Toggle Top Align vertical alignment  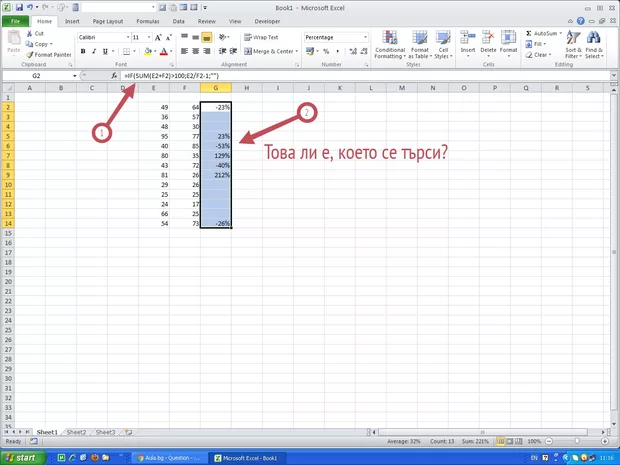click(x=184, y=38)
